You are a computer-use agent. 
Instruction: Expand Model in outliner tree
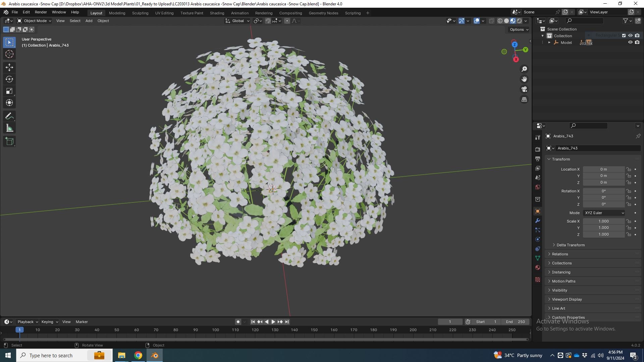549,43
